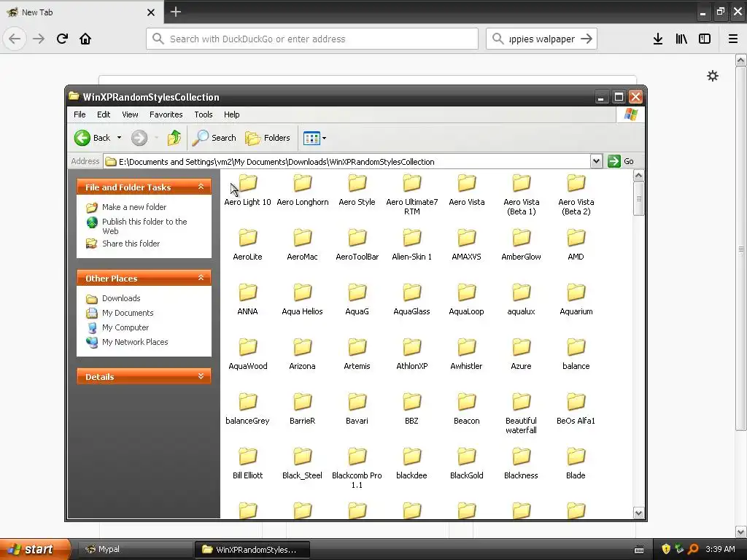This screenshot has width=747, height=560.
Task: Open Search in Explorer toolbar
Action: (214, 138)
